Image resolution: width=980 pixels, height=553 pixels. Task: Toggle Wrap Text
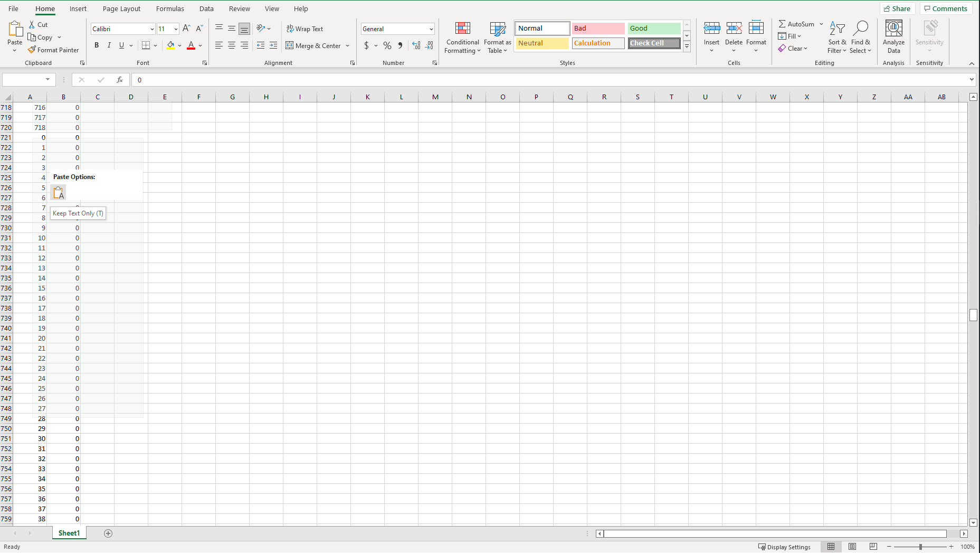coord(305,29)
